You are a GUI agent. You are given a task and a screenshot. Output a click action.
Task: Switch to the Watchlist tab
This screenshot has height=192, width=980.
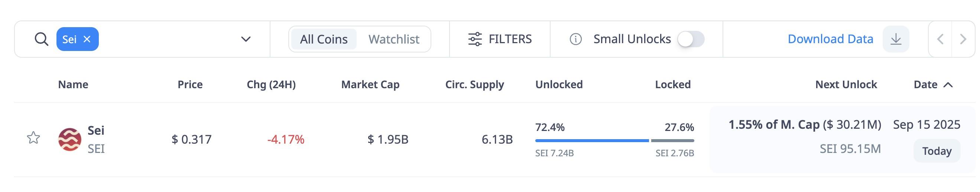tap(393, 39)
